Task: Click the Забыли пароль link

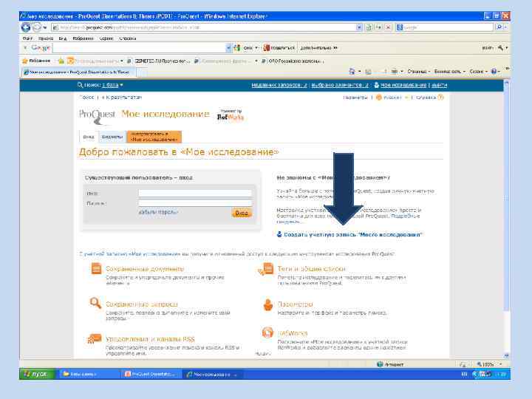Action: (x=158, y=212)
